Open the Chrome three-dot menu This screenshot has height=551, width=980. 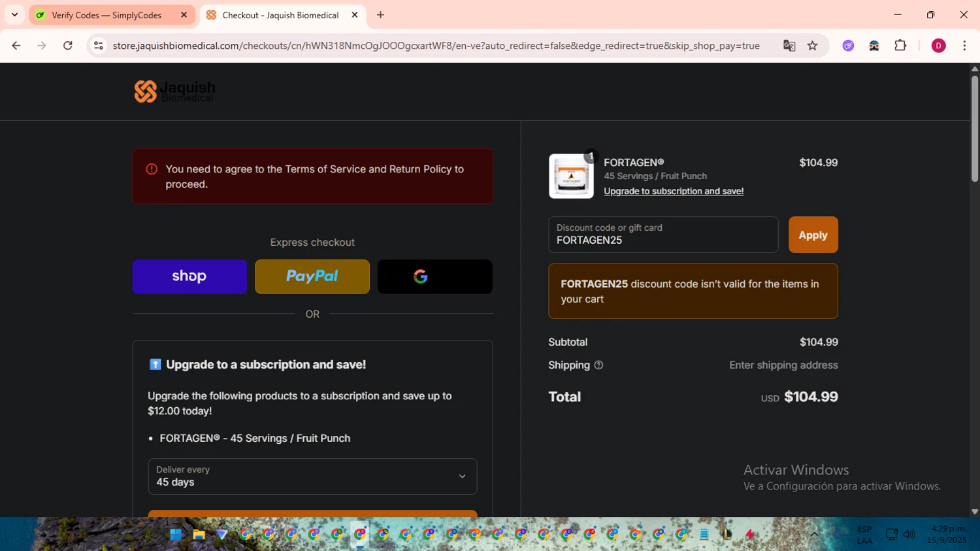964,46
